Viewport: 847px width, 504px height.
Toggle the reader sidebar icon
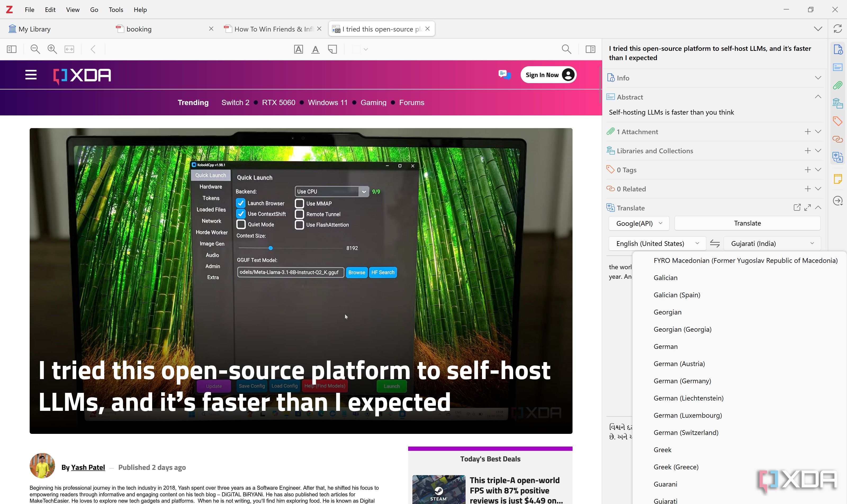coord(12,49)
